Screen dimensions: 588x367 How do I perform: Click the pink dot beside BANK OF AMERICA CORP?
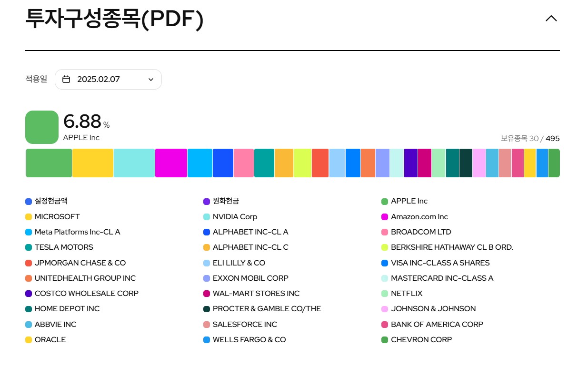(x=385, y=325)
